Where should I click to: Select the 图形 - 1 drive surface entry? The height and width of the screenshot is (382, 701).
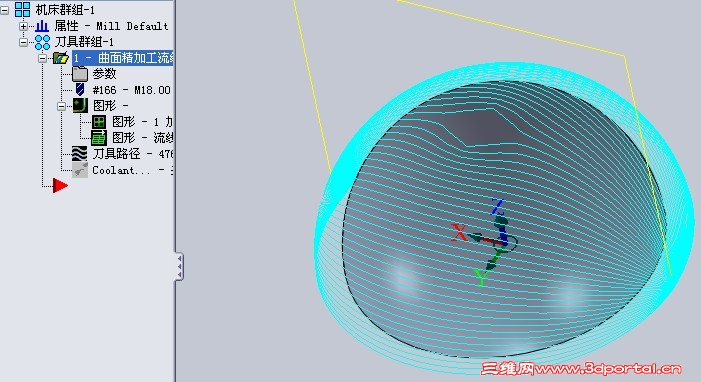(x=142, y=122)
